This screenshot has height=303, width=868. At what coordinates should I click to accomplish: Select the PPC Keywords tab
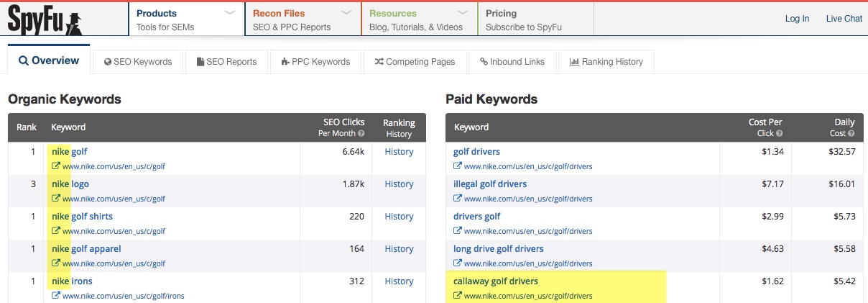[x=315, y=62]
